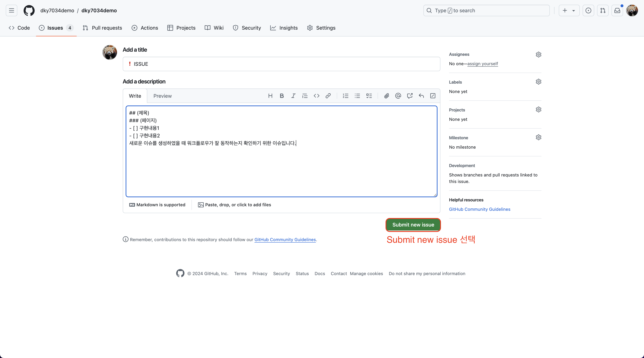Apply italic formatting in editor
644x358 pixels.
pos(293,96)
